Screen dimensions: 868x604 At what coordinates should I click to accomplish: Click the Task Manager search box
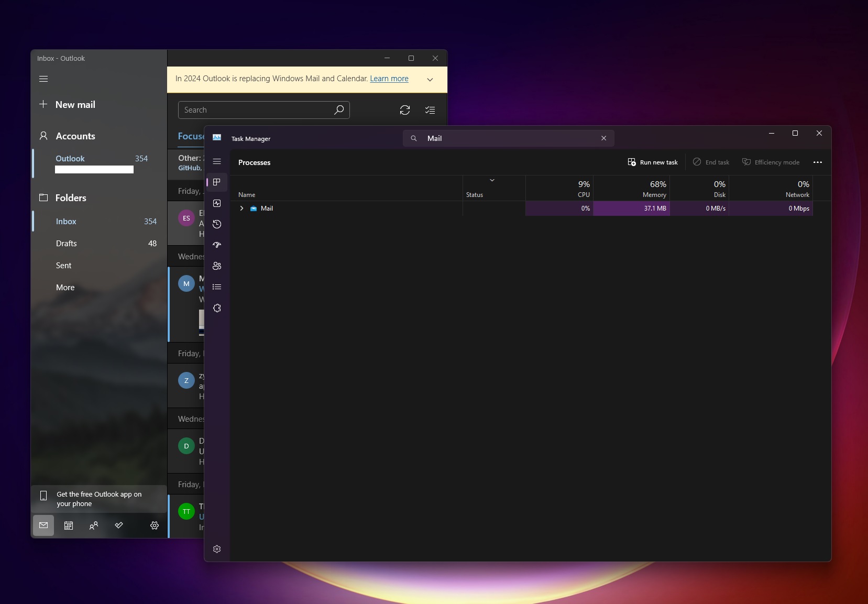(508, 138)
